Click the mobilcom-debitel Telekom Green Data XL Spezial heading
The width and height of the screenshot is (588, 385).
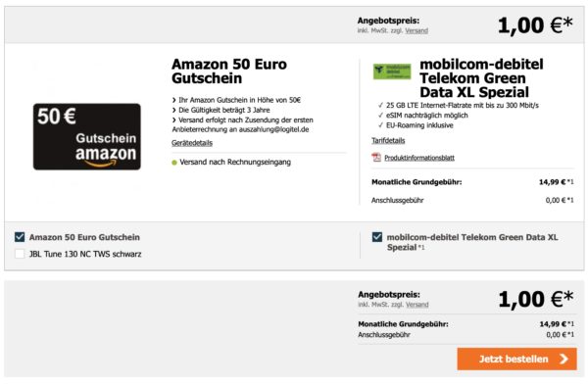481,78
